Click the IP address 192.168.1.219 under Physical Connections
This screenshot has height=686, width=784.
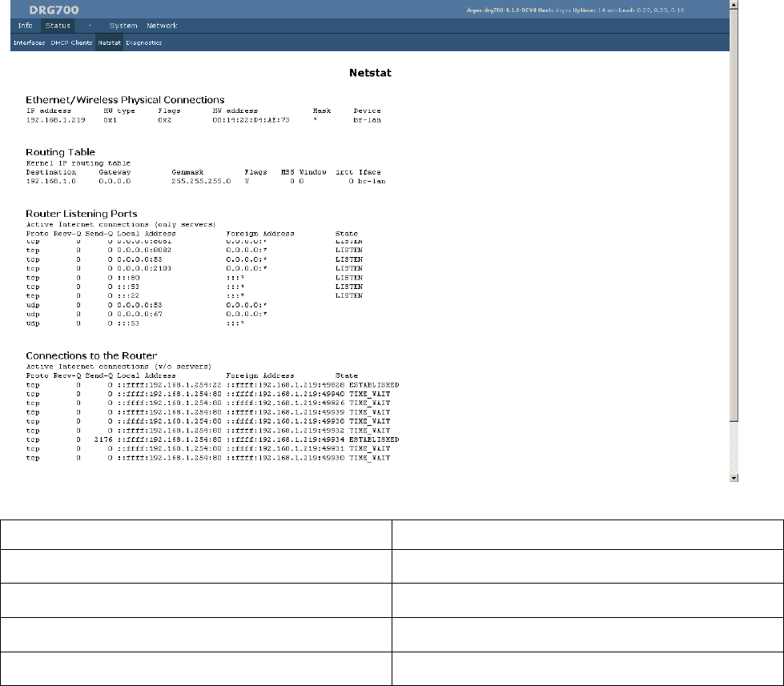pos(55,120)
